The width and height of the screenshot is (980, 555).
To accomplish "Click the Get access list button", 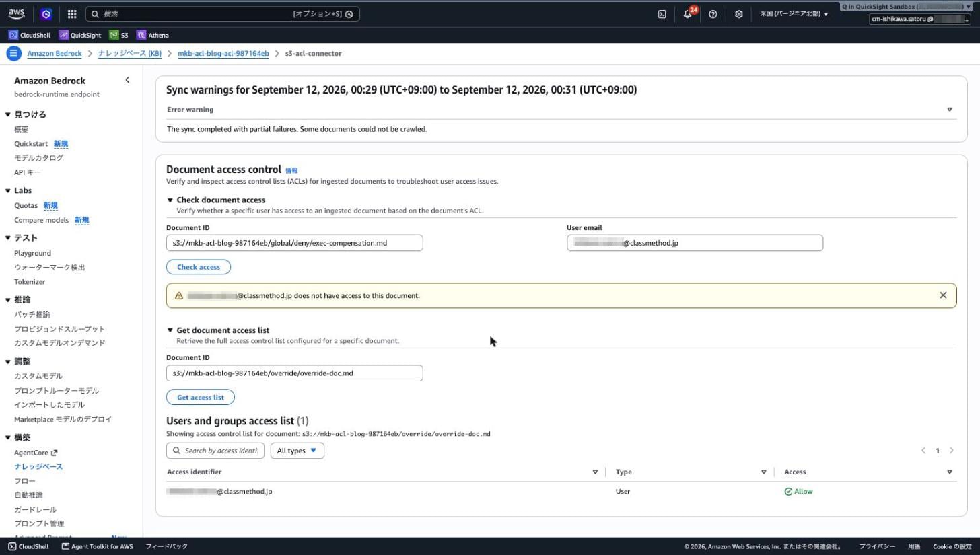I will [x=201, y=398].
